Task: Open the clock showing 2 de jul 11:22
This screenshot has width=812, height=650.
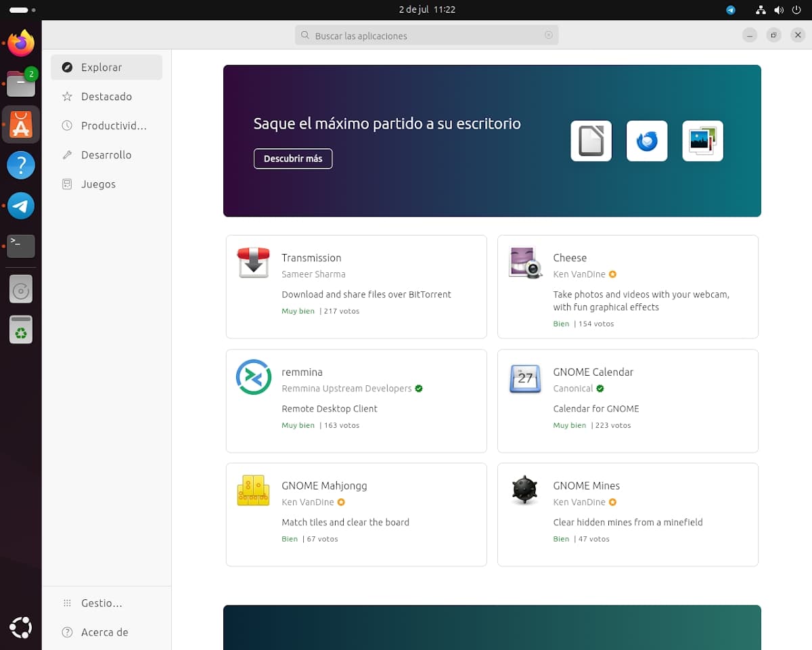Action: (x=427, y=10)
